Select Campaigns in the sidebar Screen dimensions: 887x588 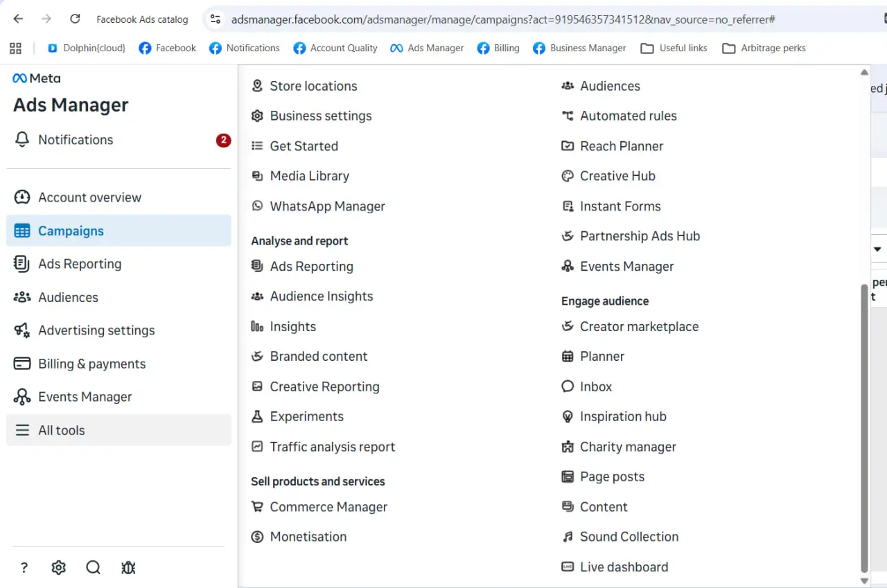click(118, 231)
